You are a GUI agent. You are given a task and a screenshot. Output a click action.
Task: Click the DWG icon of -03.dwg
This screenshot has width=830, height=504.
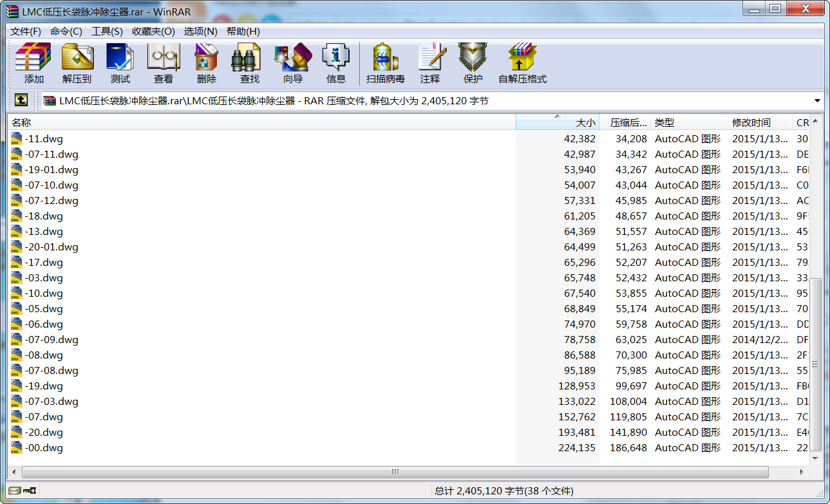17,277
